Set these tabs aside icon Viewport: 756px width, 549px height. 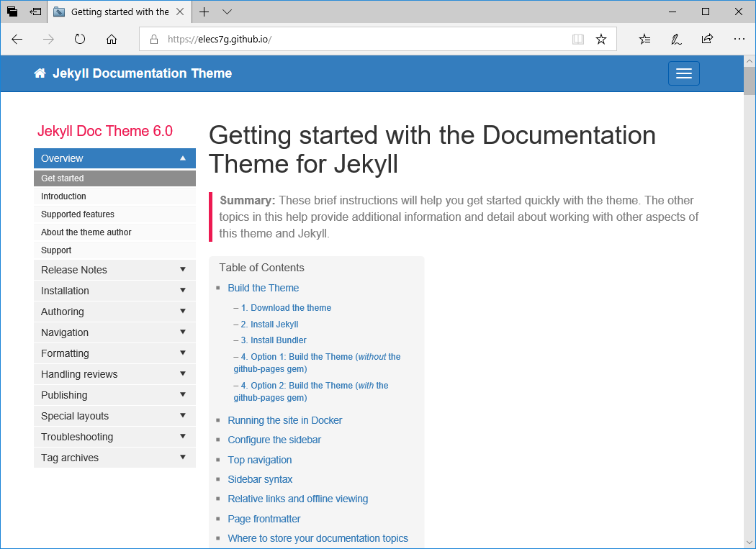click(35, 12)
